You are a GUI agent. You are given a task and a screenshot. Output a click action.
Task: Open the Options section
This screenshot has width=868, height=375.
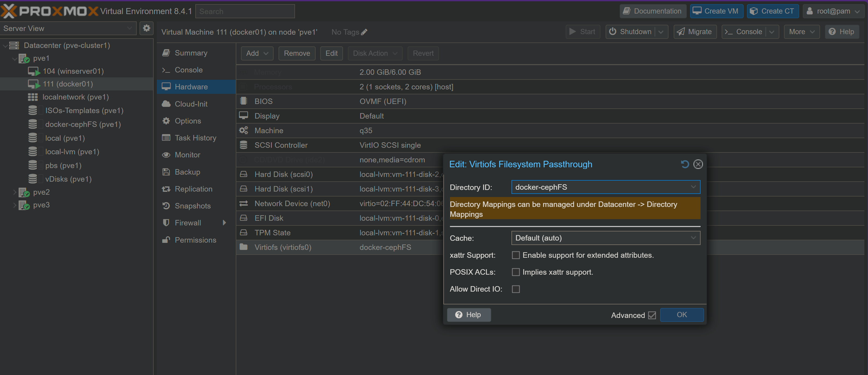(196, 121)
